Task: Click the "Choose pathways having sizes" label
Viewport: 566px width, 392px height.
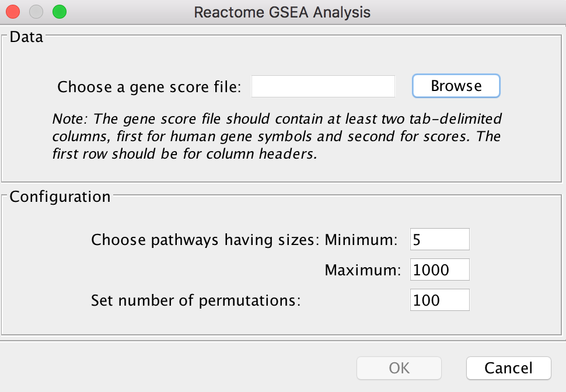Action: pyautogui.click(x=205, y=240)
